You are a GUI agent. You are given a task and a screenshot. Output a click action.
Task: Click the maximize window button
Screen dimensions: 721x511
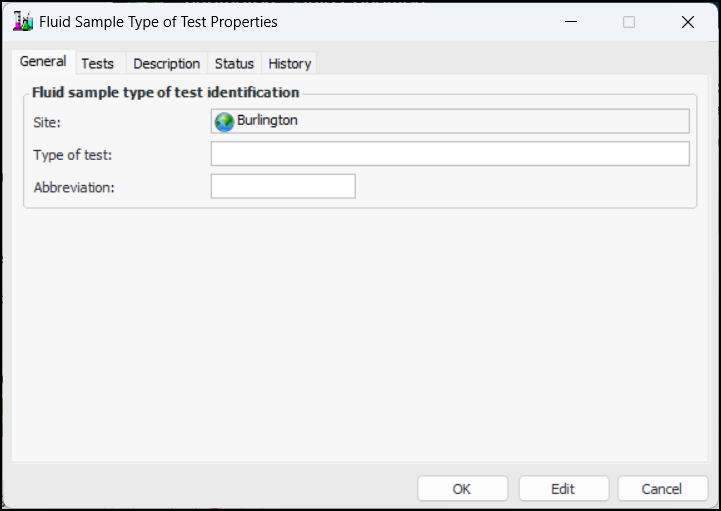tap(629, 21)
